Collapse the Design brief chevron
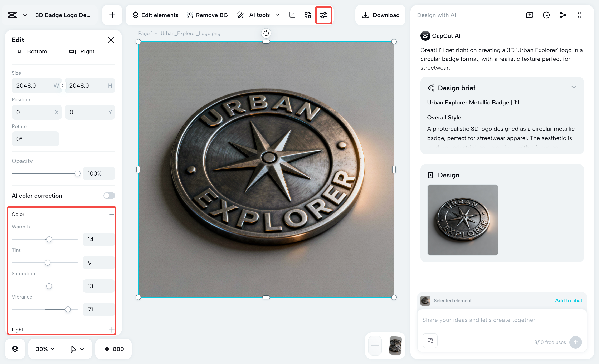The height and width of the screenshot is (364, 599). tap(574, 88)
